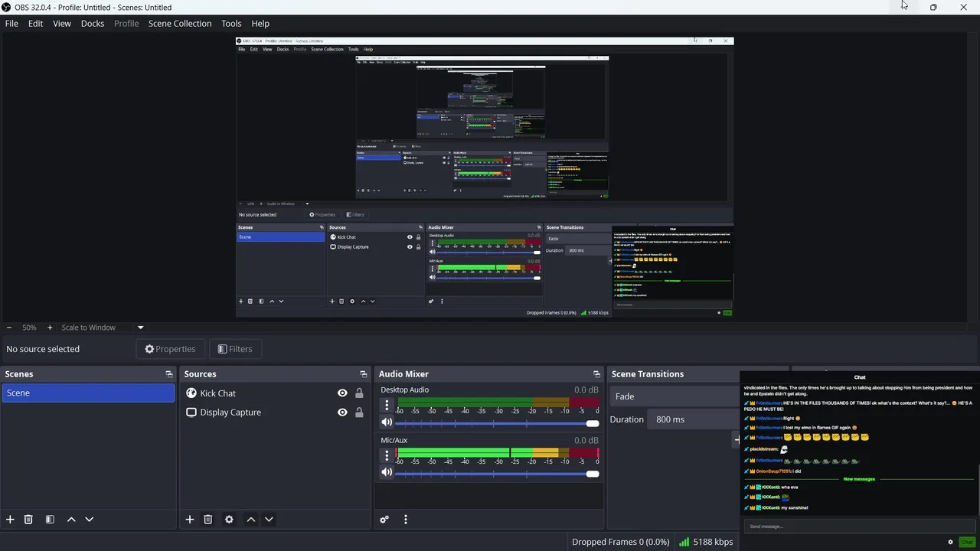Unlock the Kick Chat source
Viewport: 980px width, 551px height.
[x=359, y=393]
